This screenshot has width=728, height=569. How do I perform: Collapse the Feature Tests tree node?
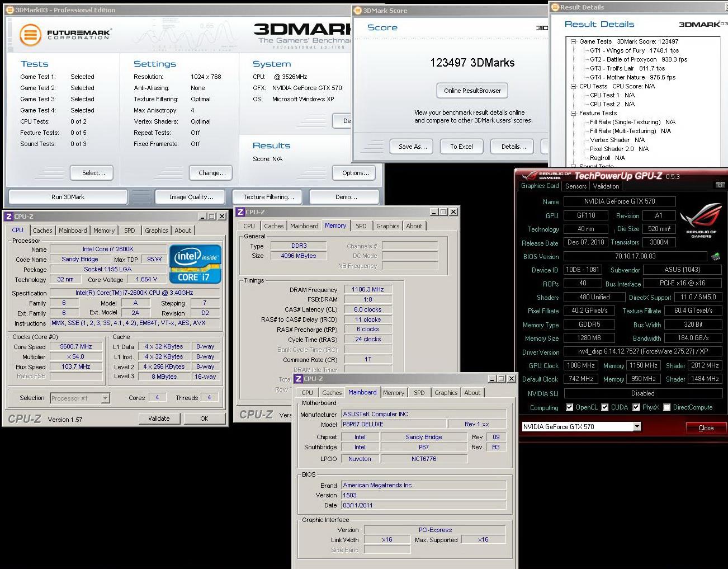coord(573,113)
